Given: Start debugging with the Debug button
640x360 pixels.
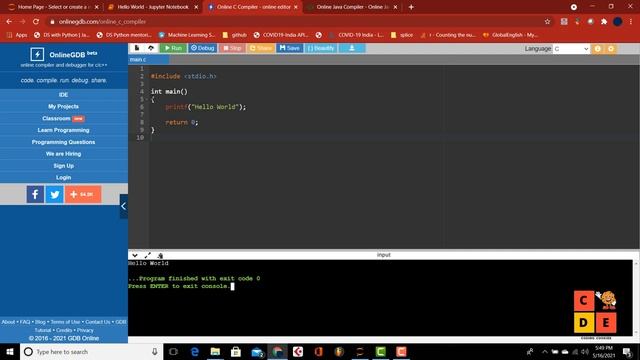Looking at the screenshot, I should (x=202, y=48).
